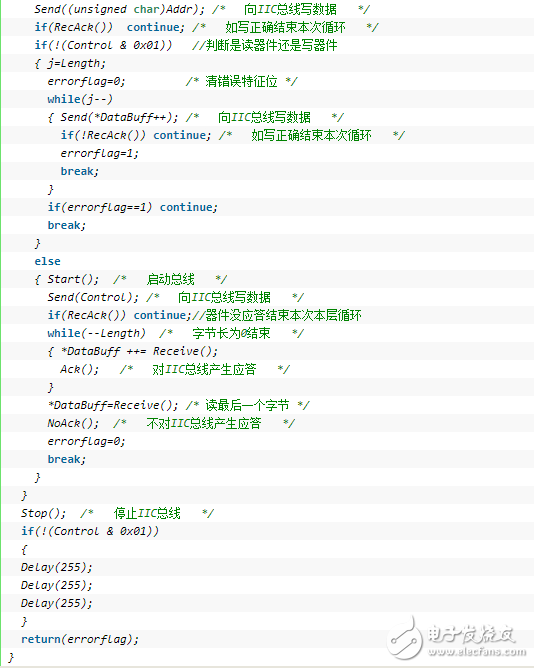Click 'if(errorflag==1) continue;' line

[133, 207]
